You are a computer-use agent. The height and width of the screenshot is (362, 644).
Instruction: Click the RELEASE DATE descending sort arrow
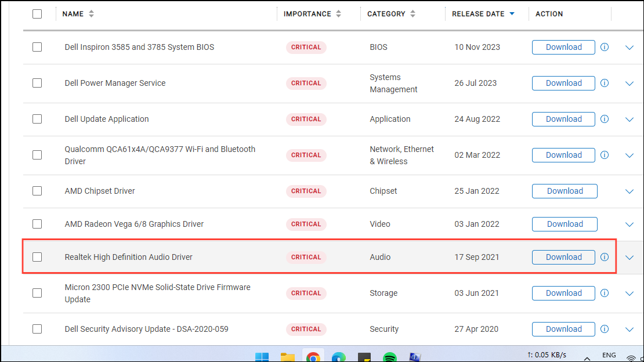point(512,14)
